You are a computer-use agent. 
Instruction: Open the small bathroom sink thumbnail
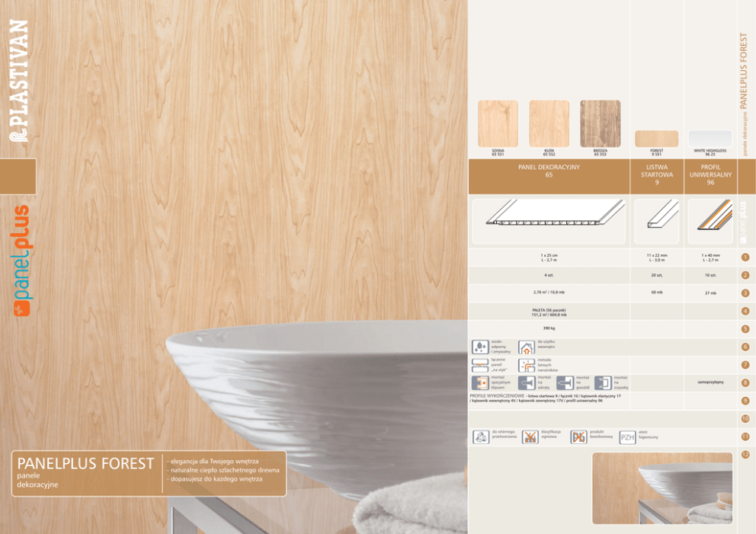click(x=661, y=488)
